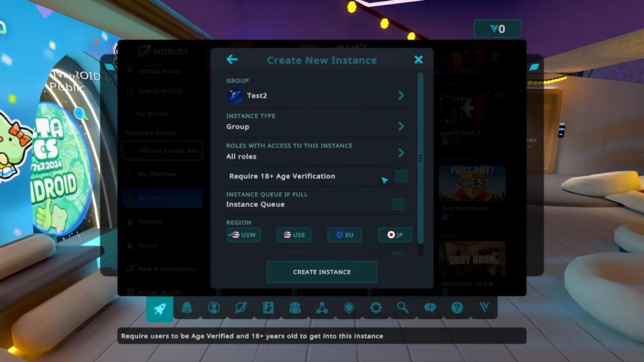
Task: Open the Help question mark icon
Action: [457, 308]
